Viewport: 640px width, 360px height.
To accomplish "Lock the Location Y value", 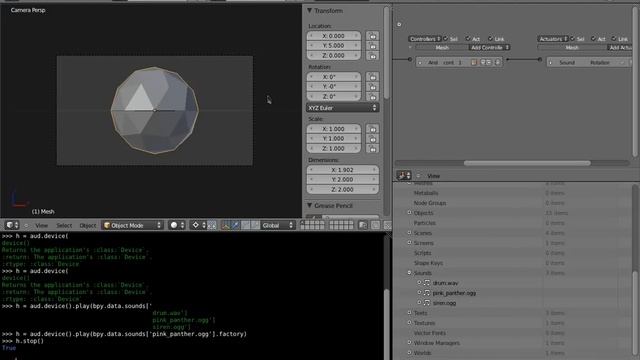I will [372, 46].
